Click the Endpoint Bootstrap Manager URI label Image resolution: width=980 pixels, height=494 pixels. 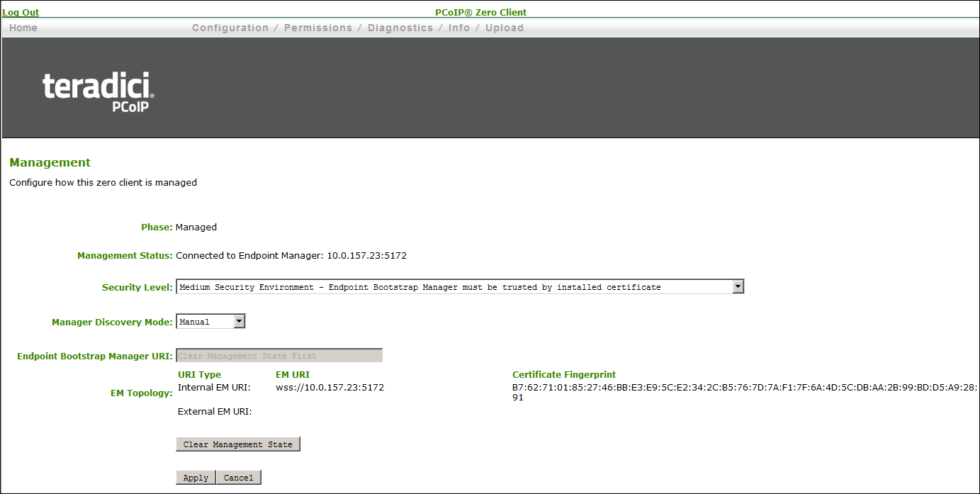[x=95, y=356]
